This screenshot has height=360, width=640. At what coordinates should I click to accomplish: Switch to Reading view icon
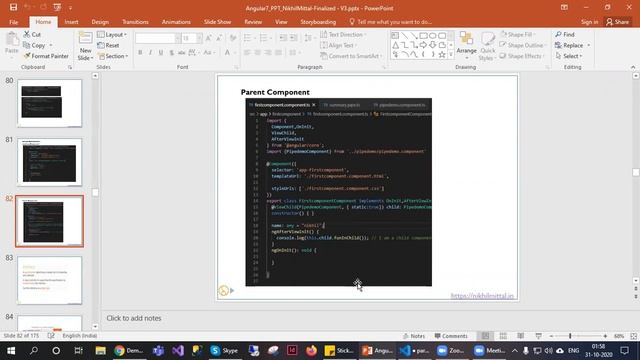coord(520,336)
